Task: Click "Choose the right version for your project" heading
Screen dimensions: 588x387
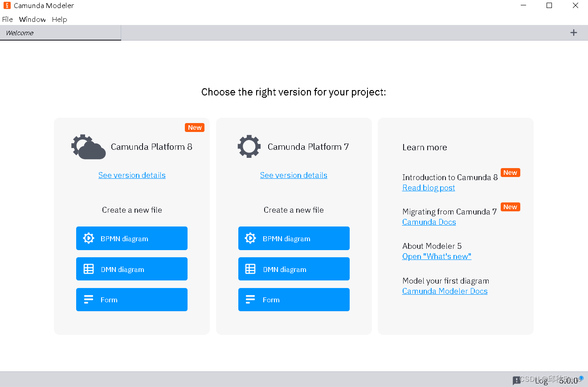Action: pyautogui.click(x=294, y=92)
